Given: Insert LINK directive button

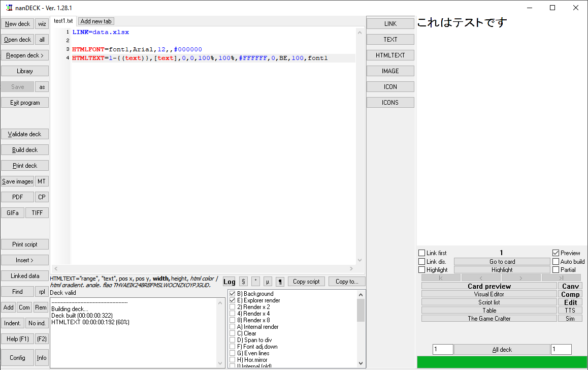Looking at the screenshot, I should coord(390,24).
